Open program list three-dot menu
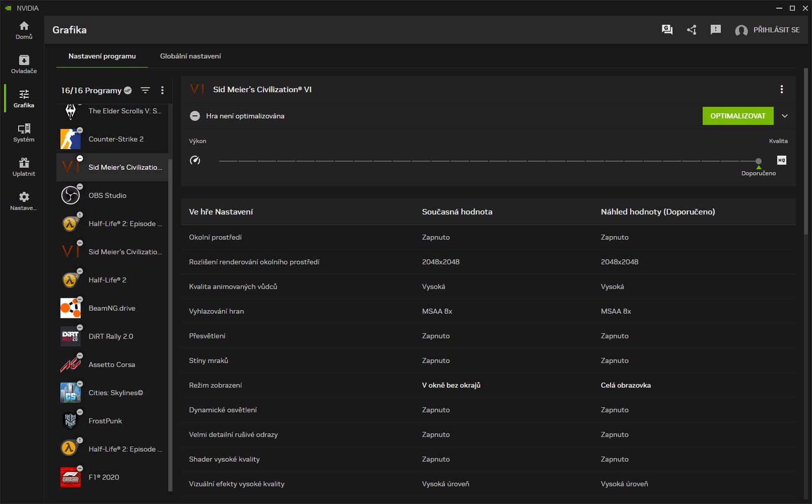 [162, 90]
